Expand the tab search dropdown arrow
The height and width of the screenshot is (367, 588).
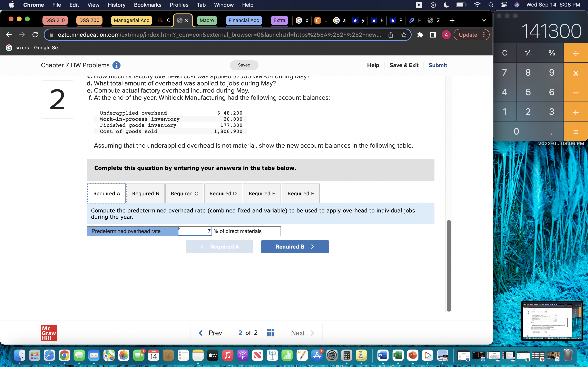(484, 20)
